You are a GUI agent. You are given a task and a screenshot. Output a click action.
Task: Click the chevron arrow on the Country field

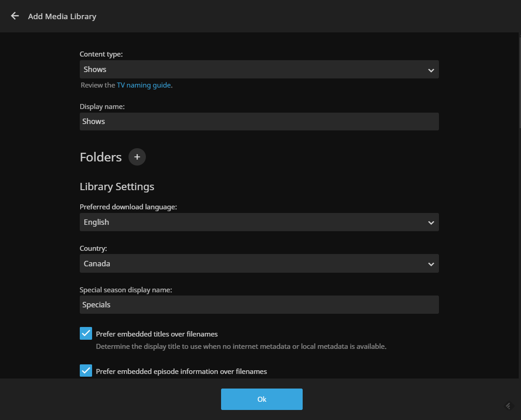click(x=431, y=264)
